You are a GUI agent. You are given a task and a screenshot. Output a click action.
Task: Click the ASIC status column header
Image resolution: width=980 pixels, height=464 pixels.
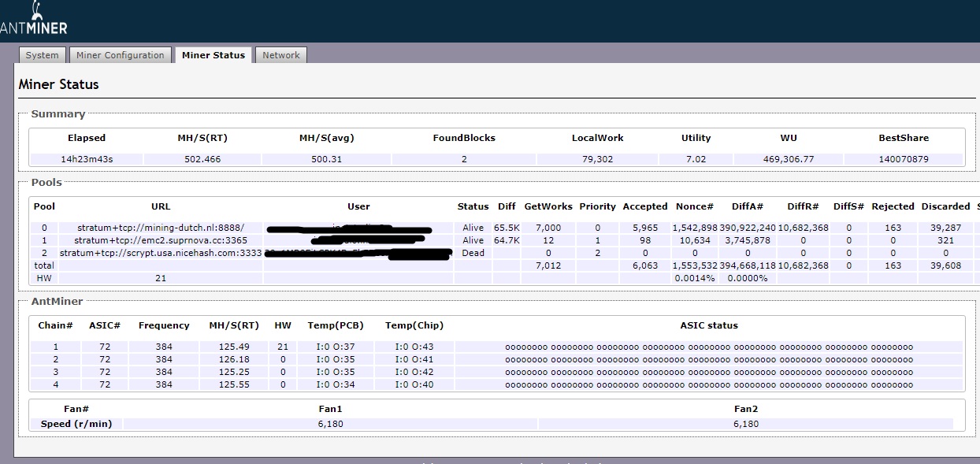[x=709, y=325]
